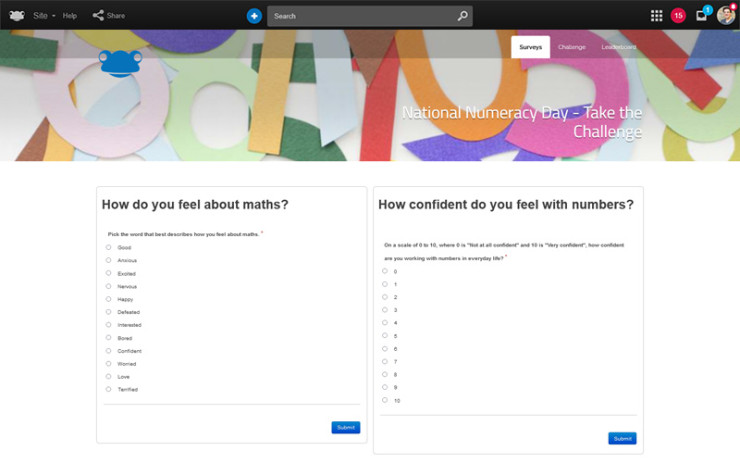Viewport: 740px width, 463px height.
Task: Click the search magnifier icon
Action: pos(462,16)
